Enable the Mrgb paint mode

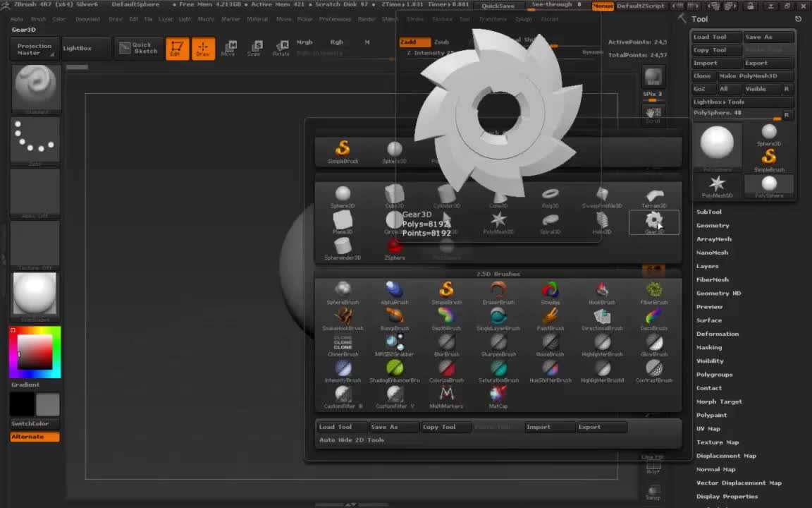[304, 42]
